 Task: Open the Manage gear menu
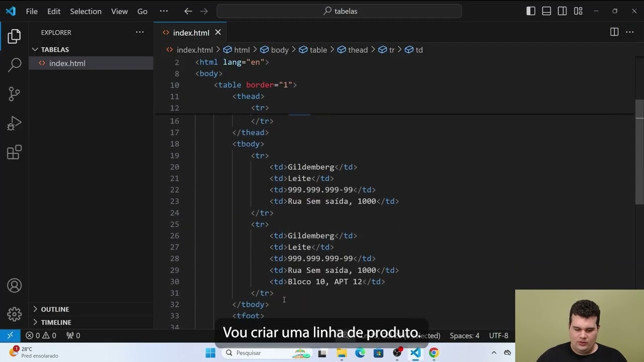coord(14,314)
